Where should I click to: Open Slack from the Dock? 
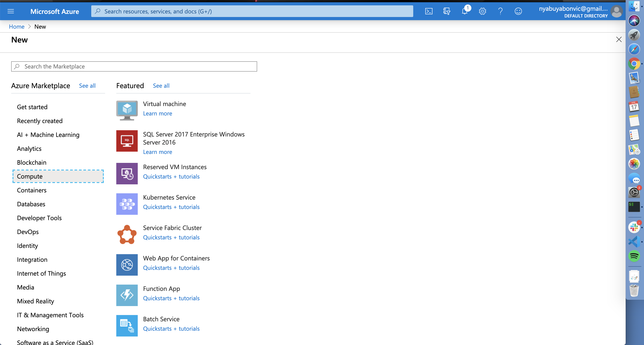point(634,227)
